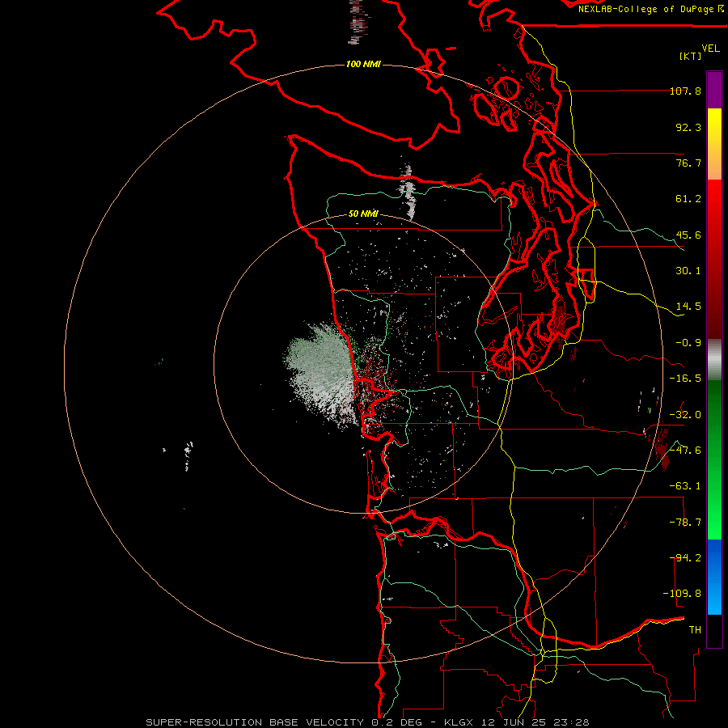Select the -109.8 velocity scale value
Viewport: 728px width, 728px height.
682,594
